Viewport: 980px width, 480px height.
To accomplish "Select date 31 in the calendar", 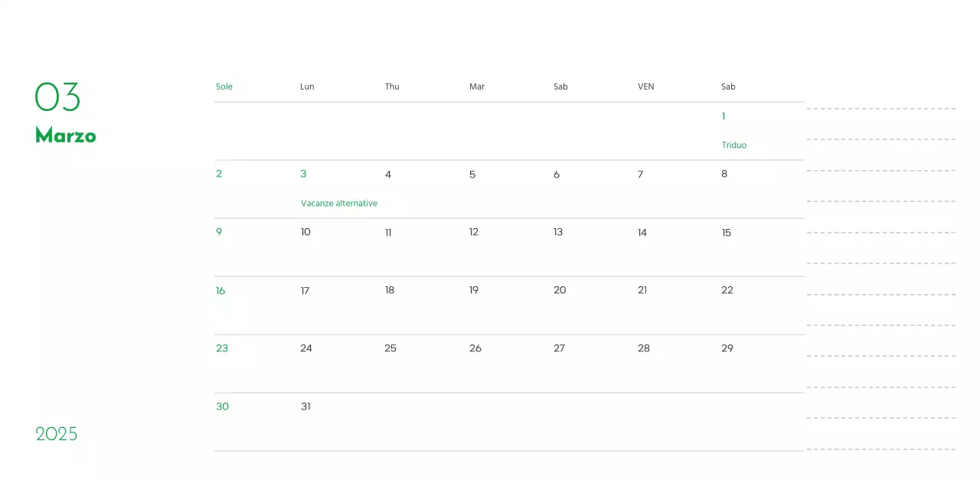I will tap(305, 407).
